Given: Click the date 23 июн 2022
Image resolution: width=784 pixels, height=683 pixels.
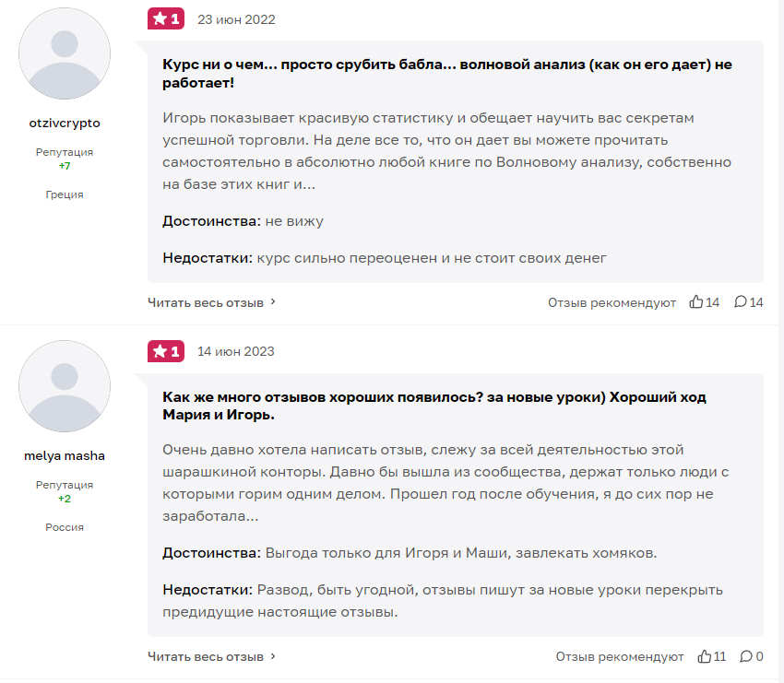Looking at the screenshot, I should [236, 19].
